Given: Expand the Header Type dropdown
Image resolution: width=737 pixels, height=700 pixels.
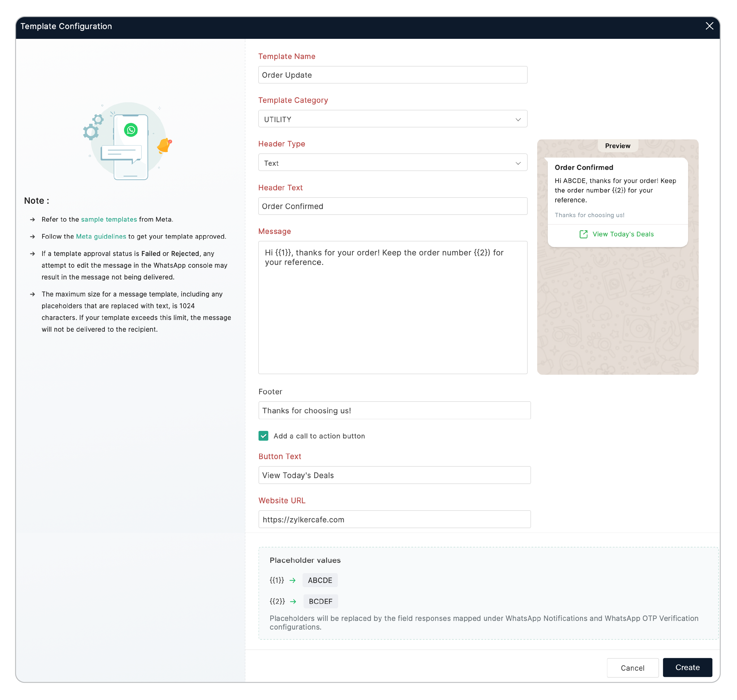Looking at the screenshot, I should point(393,163).
